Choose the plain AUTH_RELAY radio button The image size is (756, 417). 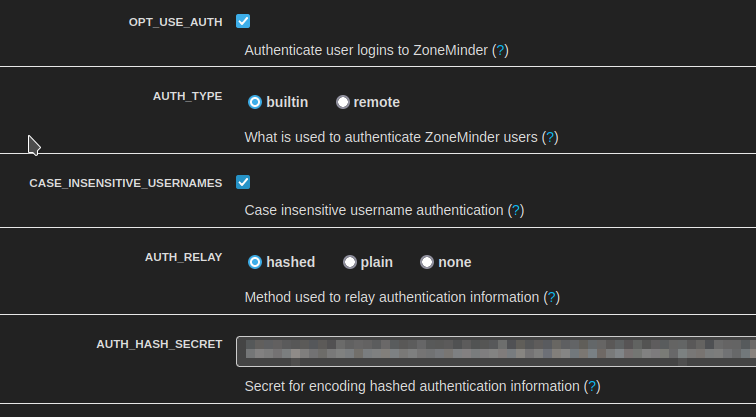click(350, 262)
